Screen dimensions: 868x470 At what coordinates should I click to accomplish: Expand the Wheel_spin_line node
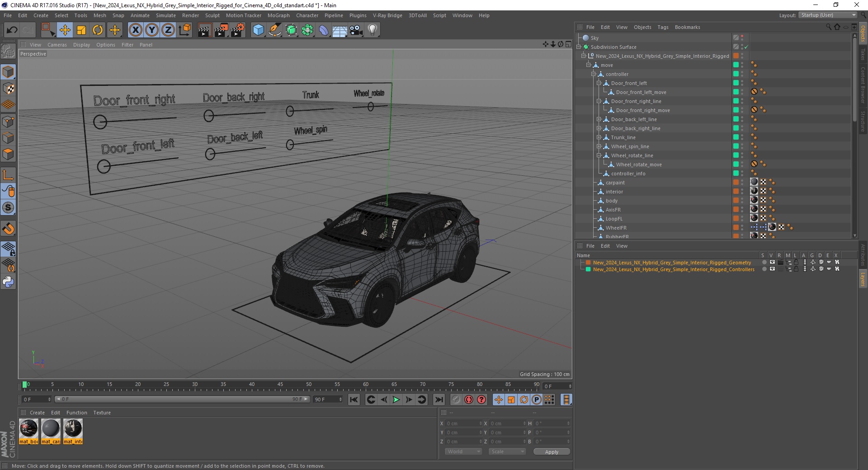(599, 146)
